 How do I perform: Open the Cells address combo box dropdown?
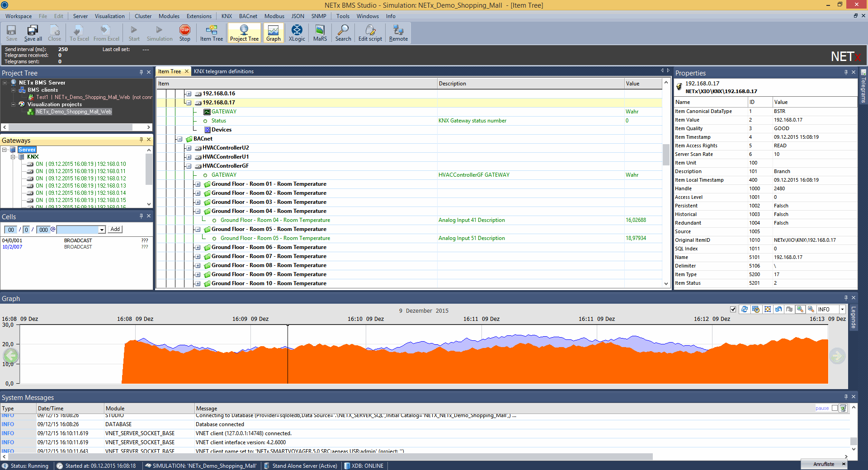(102, 230)
